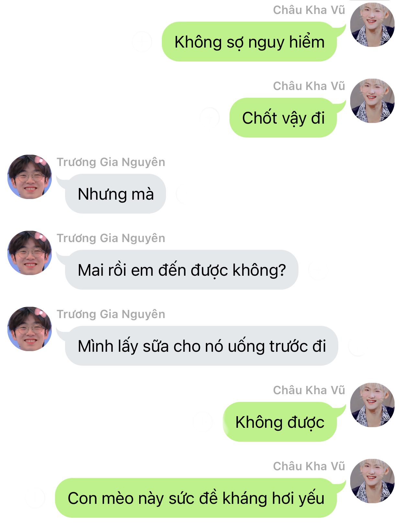Image resolution: width=402 pixels, height=532 pixels.
Task: Open the profile picture next to "Nhưng mà"
Action: point(30,177)
